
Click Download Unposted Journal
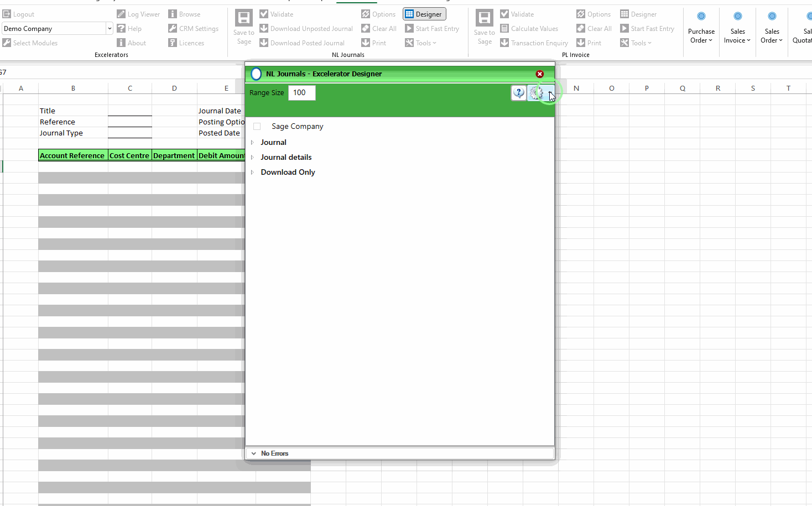coord(306,29)
